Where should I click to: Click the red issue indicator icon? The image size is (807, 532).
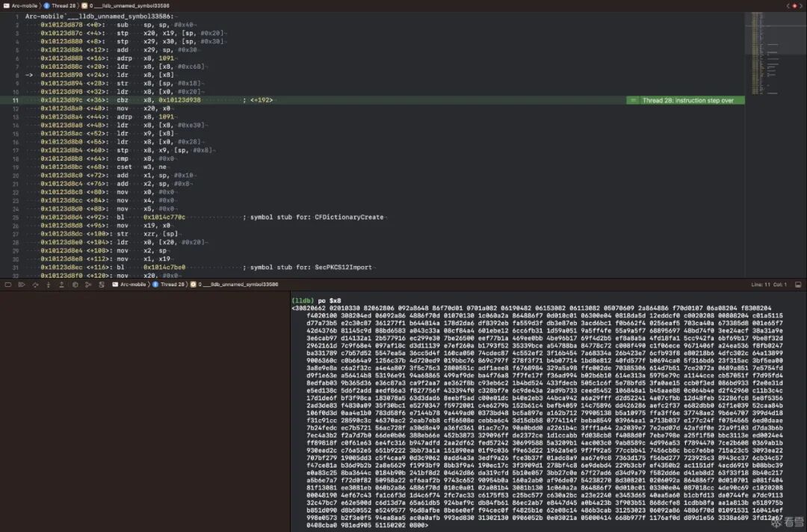click(794, 6)
